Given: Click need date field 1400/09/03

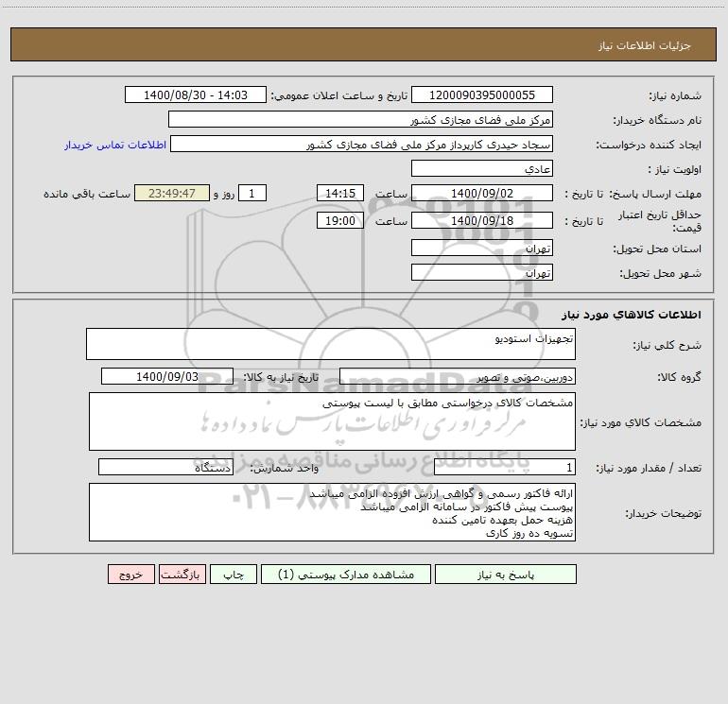Looking at the screenshot, I should [167, 376].
